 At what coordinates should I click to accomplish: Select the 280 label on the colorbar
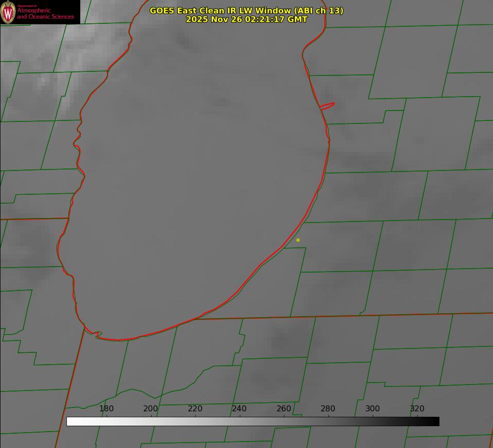[328, 408]
